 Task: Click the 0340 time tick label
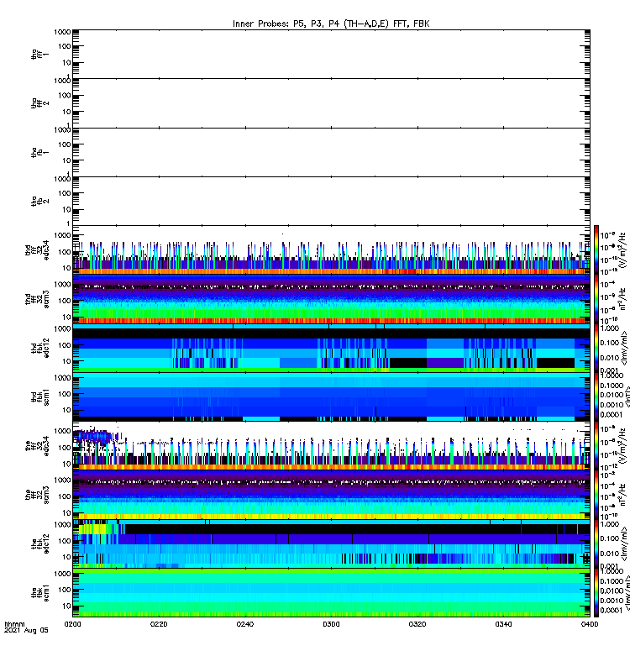[x=503, y=624]
